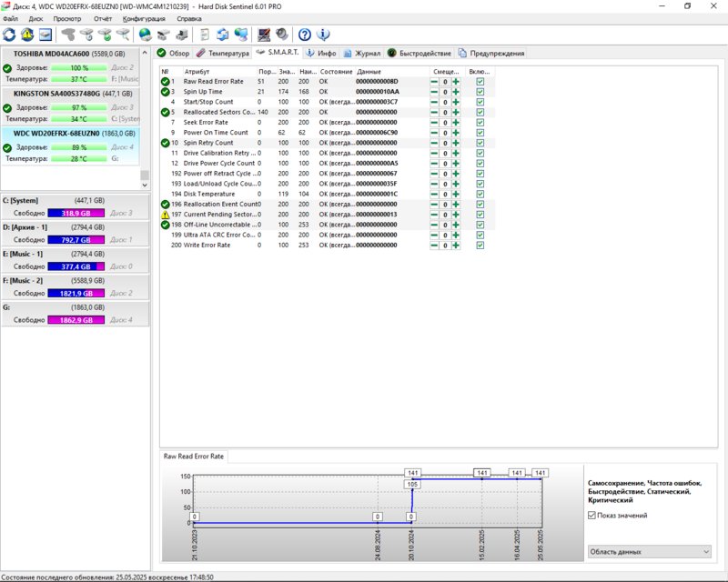The height and width of the screenshot is (582, 728).
Task: Click the green minus for Spin Up Time
Action: pos(434,92)
